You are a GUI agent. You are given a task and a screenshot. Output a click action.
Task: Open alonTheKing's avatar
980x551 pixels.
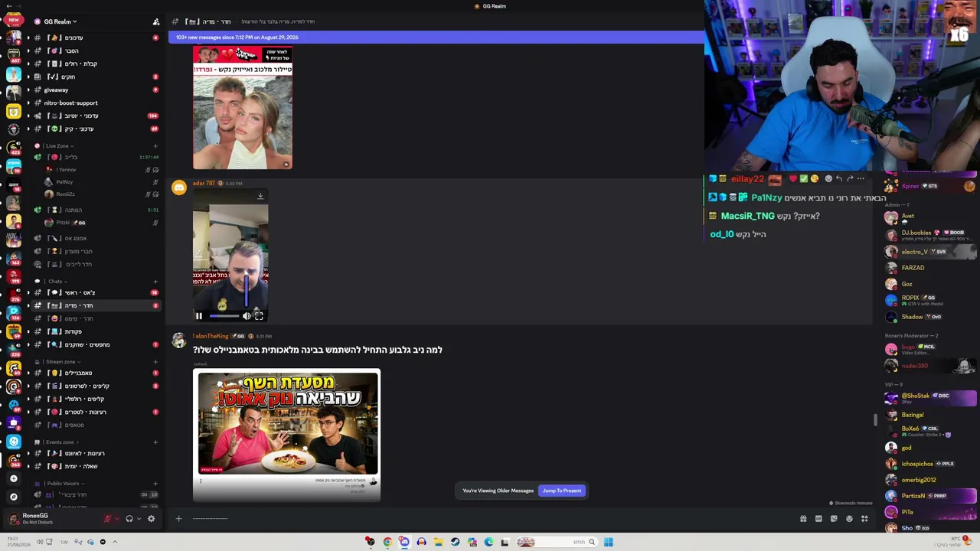[178, 341]
